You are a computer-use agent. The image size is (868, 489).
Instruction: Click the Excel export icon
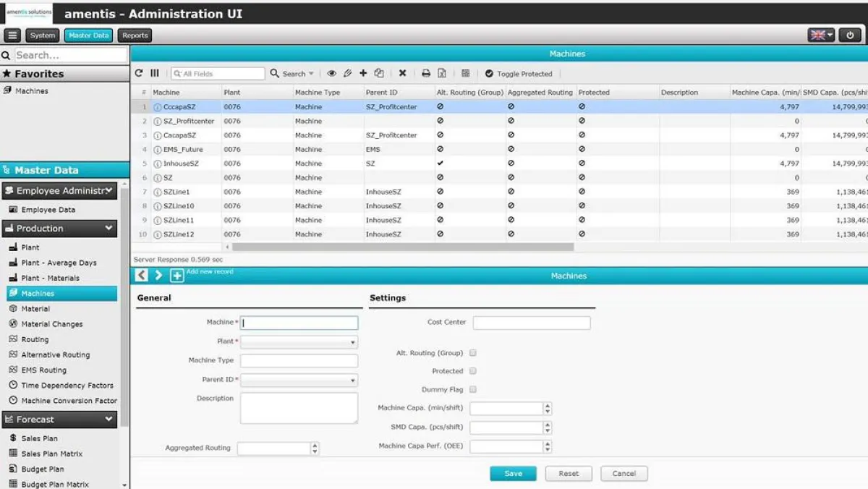(x=442, y=73)
